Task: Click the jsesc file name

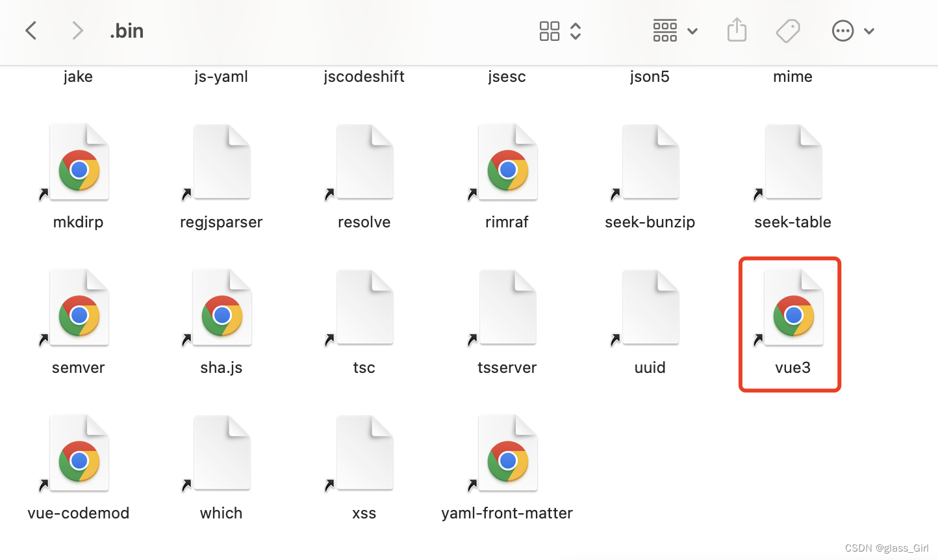Action: coord(507,77)
